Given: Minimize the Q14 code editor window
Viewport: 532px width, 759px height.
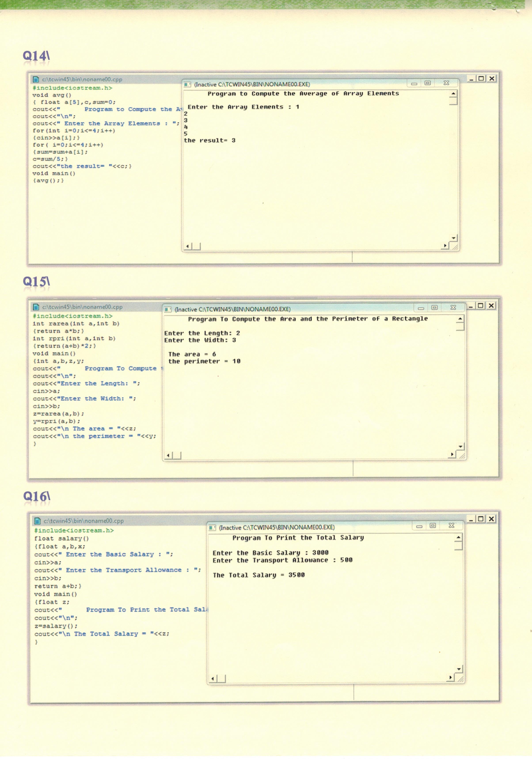Looking at the screenshot, I should click(471, 79).
